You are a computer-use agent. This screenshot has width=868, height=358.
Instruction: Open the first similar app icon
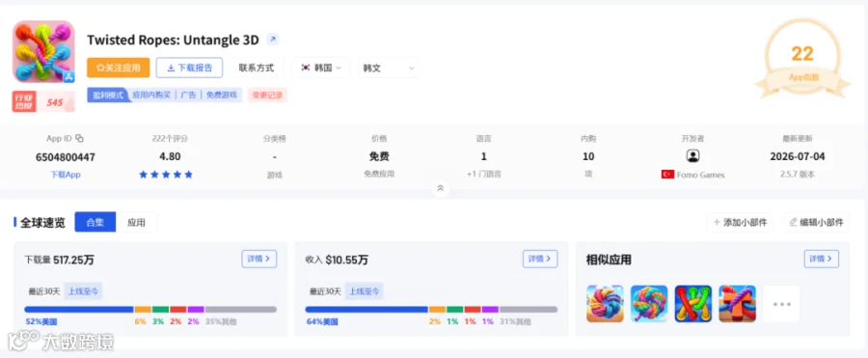pos(605,304)
